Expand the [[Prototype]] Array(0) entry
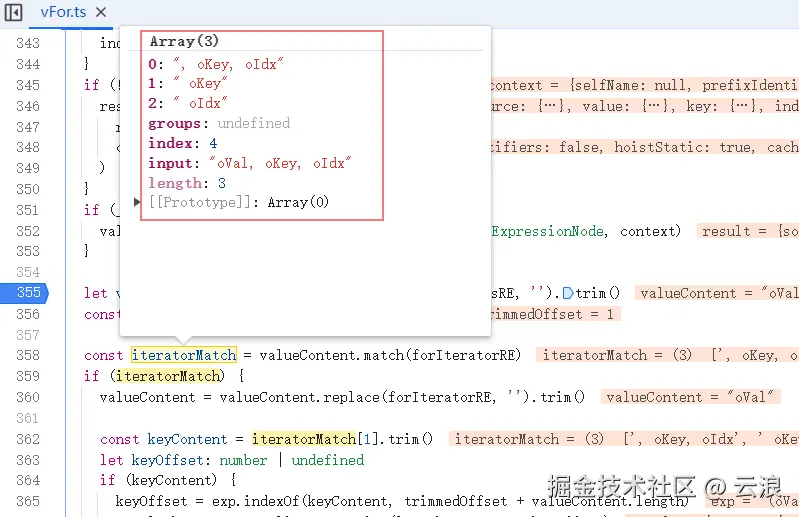The height and width of the screenshot is (517, 799). coord(137,202)
